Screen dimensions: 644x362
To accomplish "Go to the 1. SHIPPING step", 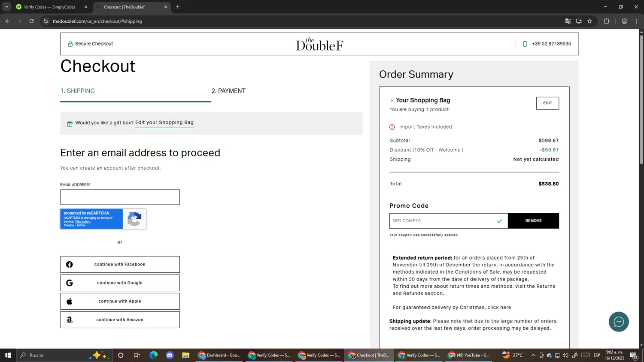I will [77, 91].
